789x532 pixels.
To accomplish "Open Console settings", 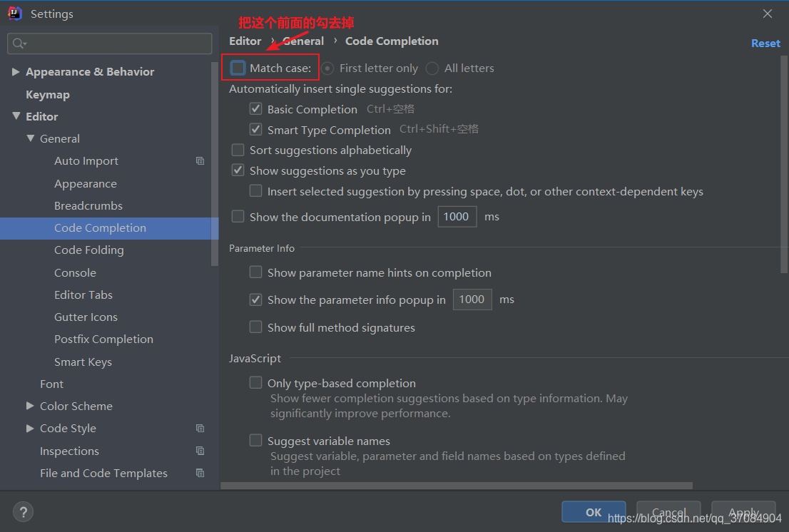I will [x=75, y=272].
